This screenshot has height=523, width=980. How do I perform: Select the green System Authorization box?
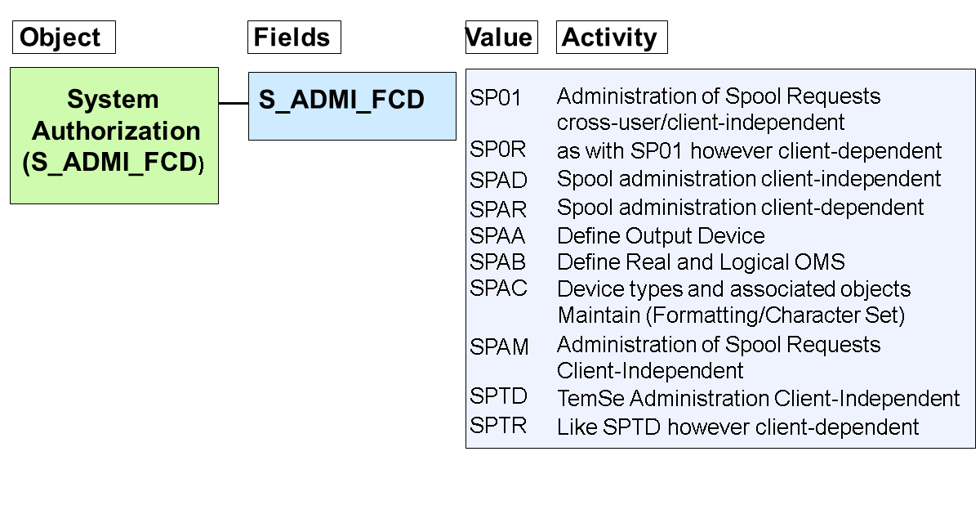pos(114,135)
